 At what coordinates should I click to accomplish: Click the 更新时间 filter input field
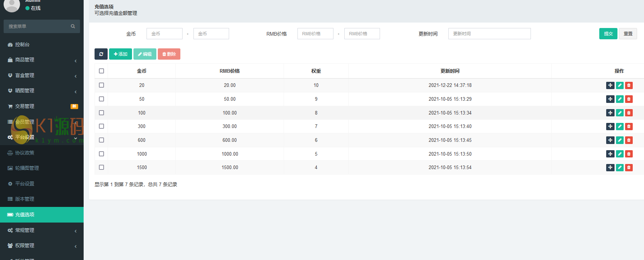[489, 34]
